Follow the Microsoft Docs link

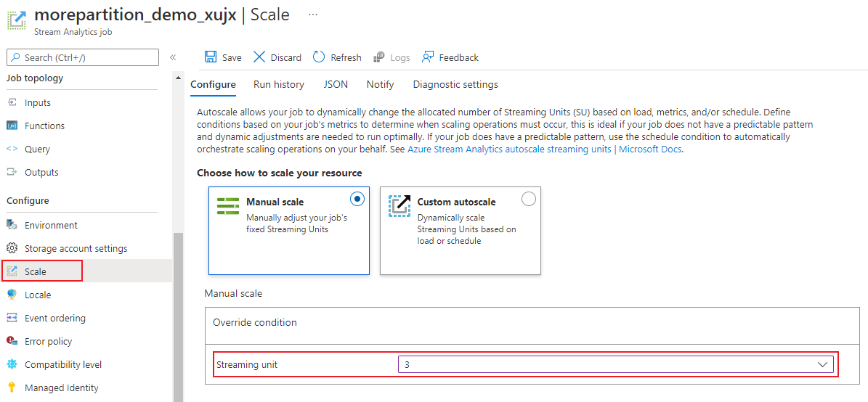tap(650, 149)
